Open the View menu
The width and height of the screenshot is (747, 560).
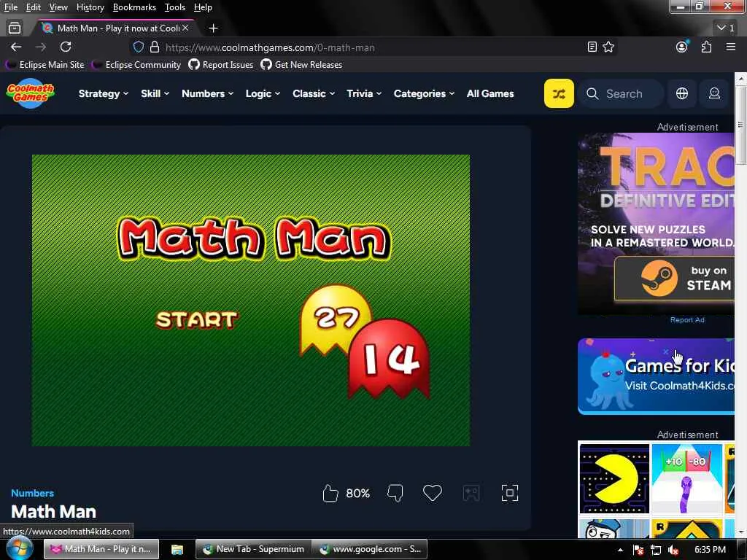58,7
